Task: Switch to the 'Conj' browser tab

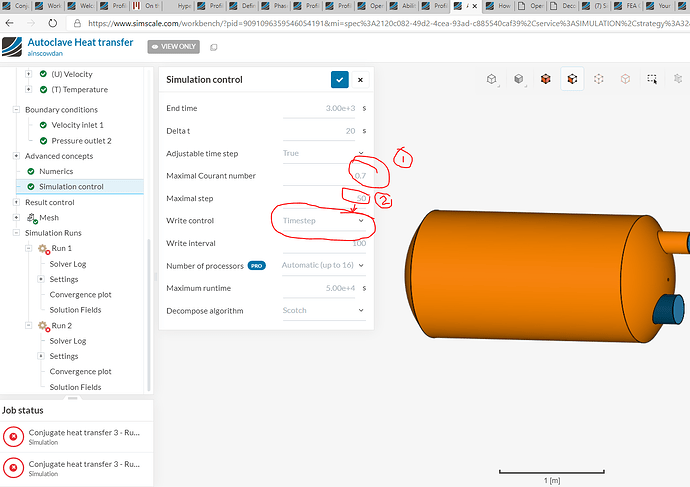Action: (16, 6)
